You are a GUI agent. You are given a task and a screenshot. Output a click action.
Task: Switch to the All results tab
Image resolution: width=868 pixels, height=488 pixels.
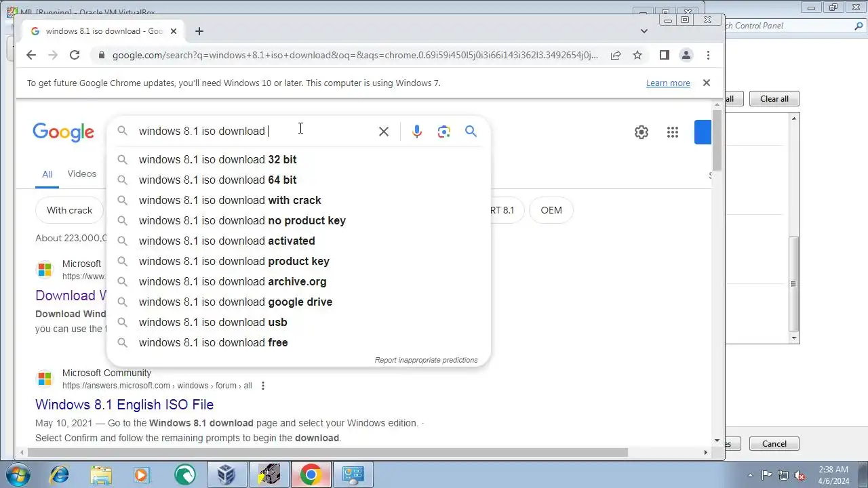pos(47,174)
